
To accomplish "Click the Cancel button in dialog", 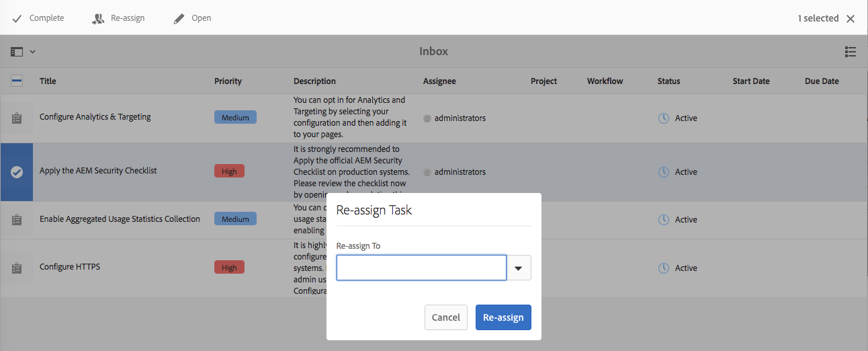I will tap(446, 317).
